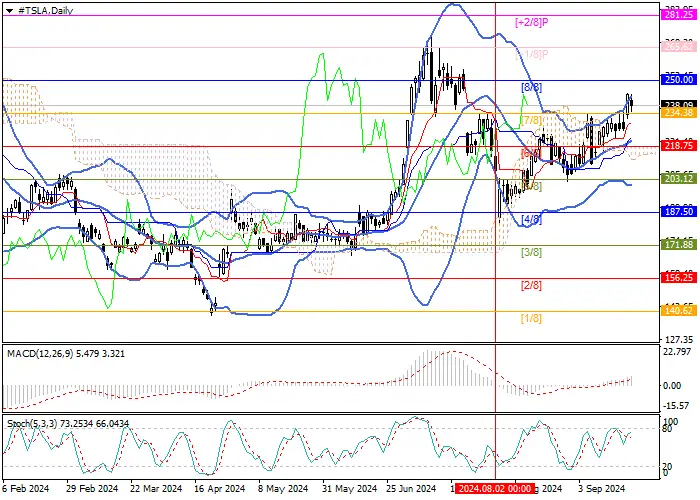Click the 2024.08.02 00:00 date marker
700x500 pixels.
[x=495, y=488]
